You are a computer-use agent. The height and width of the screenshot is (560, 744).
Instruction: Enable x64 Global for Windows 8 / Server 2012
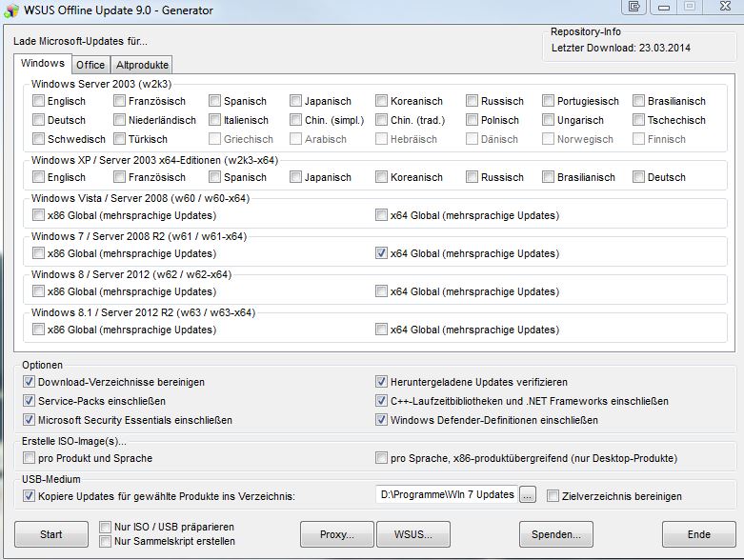pos(381,290)
